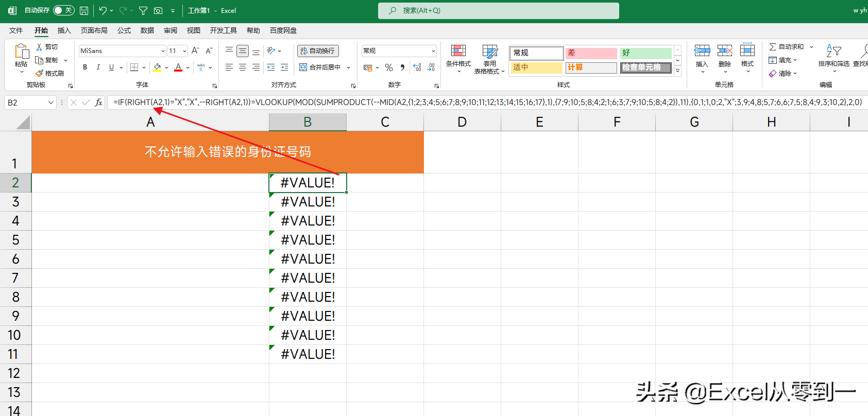868x416 pixels.
Task: Expand Merge and Center (合并后居中) options arrow
Action: click(349, 67)
